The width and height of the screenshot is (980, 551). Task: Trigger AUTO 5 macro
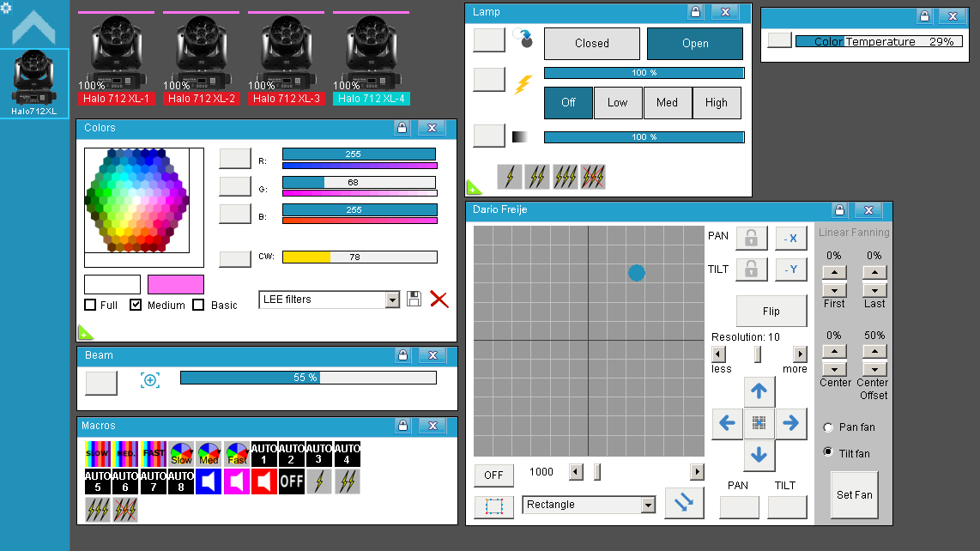pos(98,481)
